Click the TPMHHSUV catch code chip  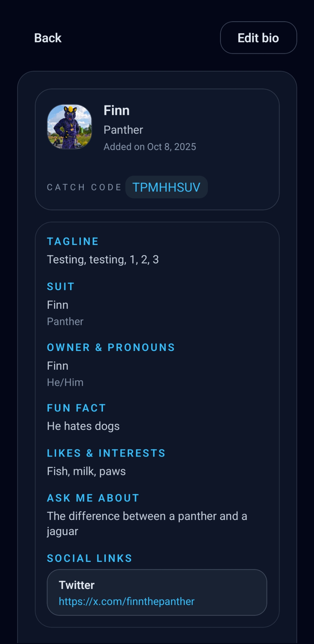point(166,187)
